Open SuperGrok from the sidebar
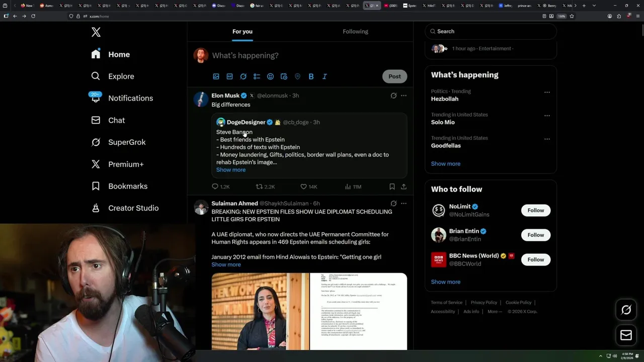This screenshot has height=362, width=644. [x=119, y=142]
